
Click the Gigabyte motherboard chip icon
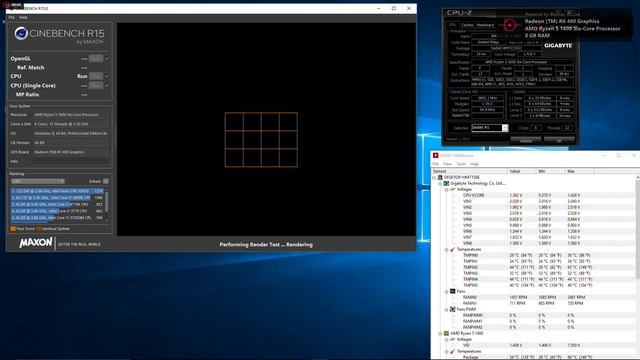tap(447, 184)
